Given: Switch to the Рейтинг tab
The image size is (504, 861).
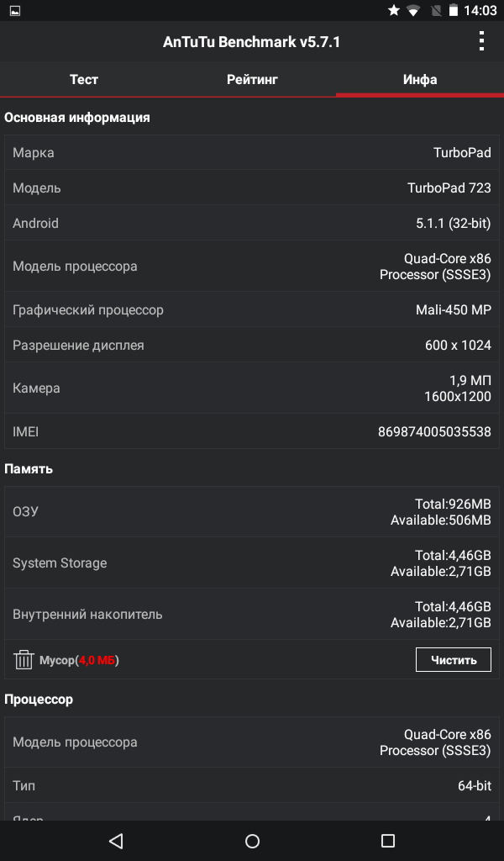Looking at the screenshot, I should tap(252, 80).
